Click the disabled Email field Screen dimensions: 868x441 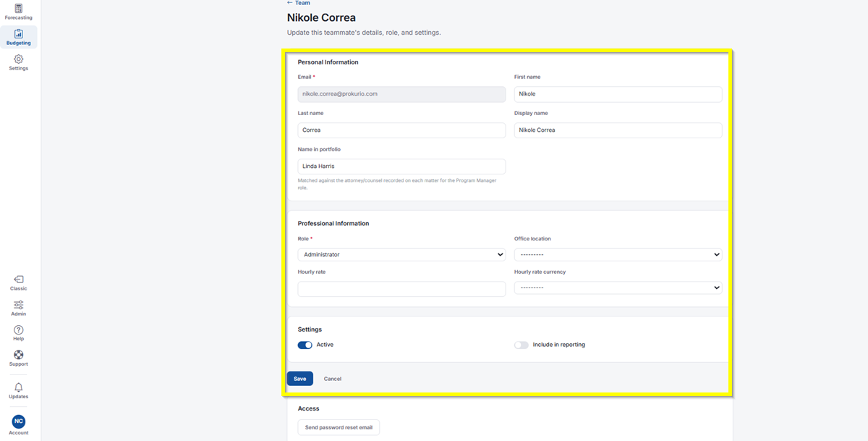coord(401,94)
